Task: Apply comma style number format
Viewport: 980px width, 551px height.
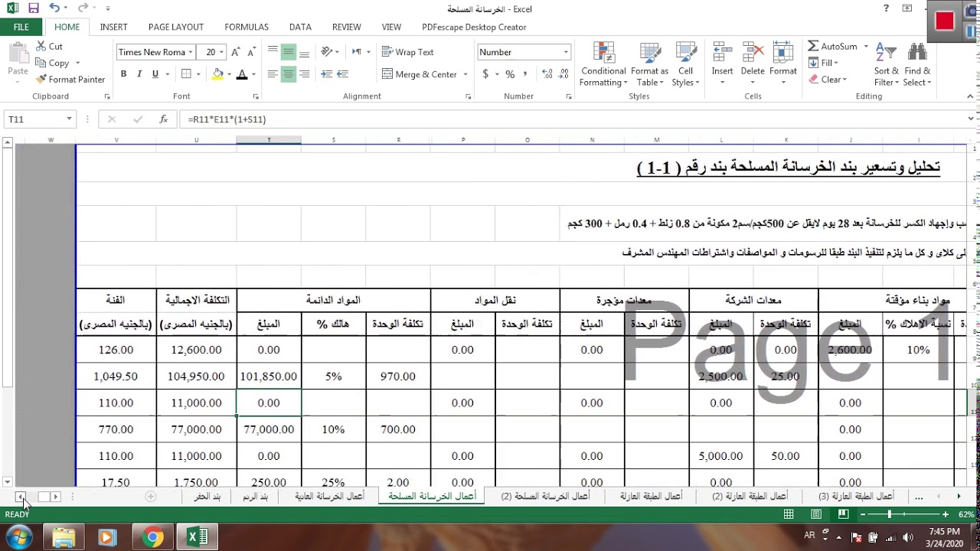Action: pos(525,74)
